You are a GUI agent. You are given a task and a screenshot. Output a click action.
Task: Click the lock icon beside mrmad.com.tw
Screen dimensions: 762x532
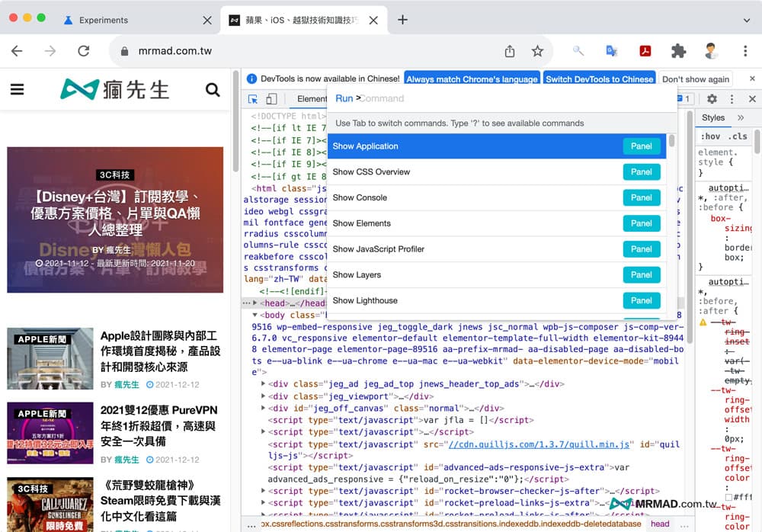[x=124, y=51]
